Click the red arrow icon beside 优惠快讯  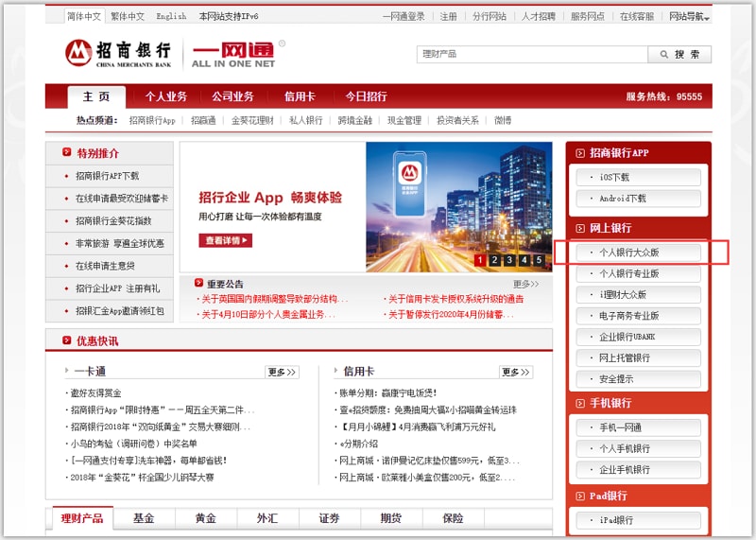click(x=66, y=340)
